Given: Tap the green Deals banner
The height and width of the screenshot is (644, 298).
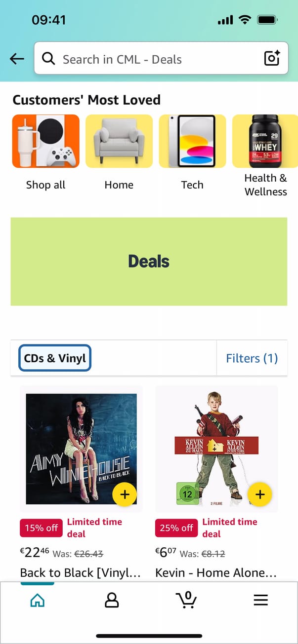Looking at the screenshot, I should [x=149, y=262].
